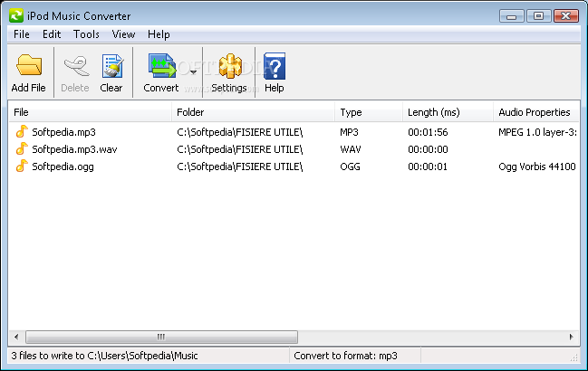The width and height of the screenshot is (588, 371).
Task: Sort by the Folder column header
Action: 253,112
